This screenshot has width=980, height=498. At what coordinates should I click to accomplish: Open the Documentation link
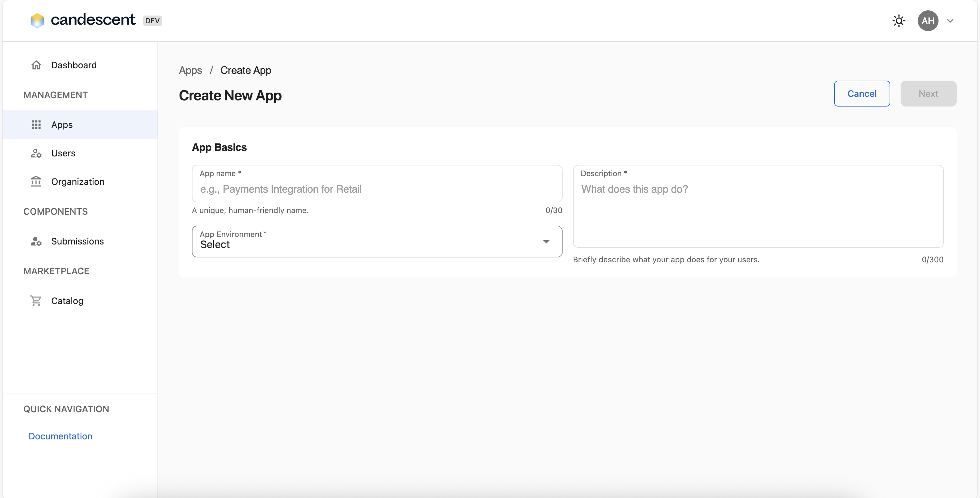(x=61, y=436)
